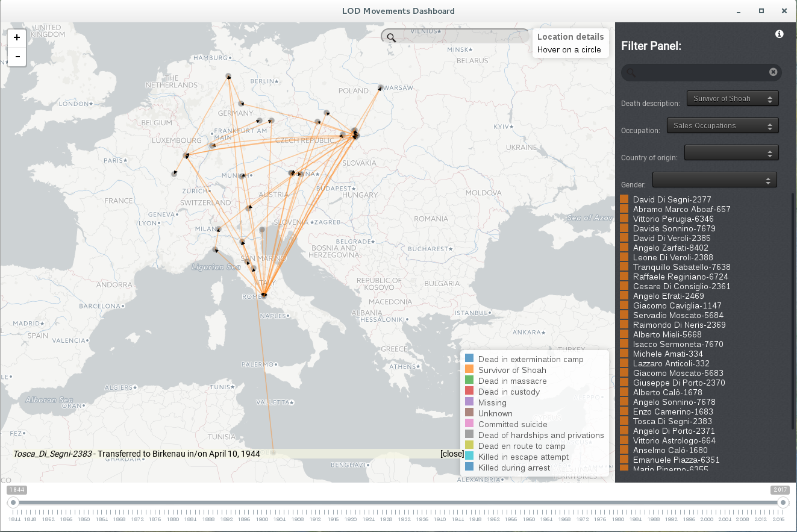Image resolution: width=797 pixels, height=532 pixels.
Task: Click the Committed suicide legend entry
Action: point(513,424)
